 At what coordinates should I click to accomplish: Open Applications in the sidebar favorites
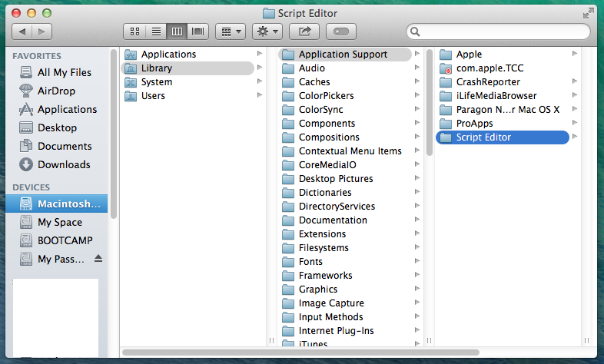coord(58,109)
